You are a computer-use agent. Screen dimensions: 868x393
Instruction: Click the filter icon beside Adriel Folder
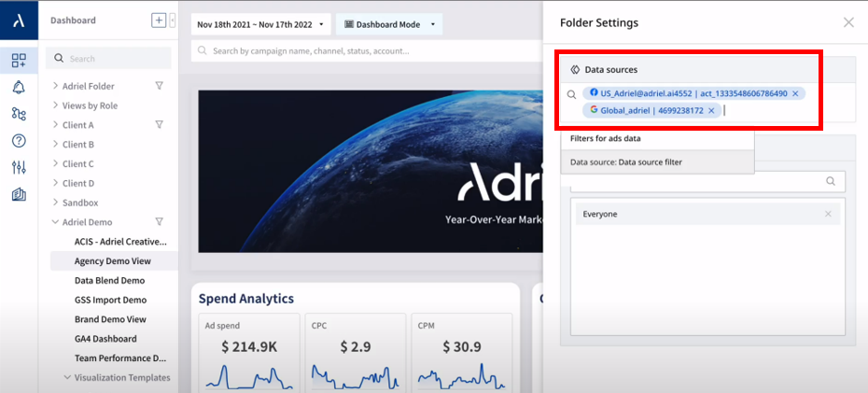[x=159, y=86]
